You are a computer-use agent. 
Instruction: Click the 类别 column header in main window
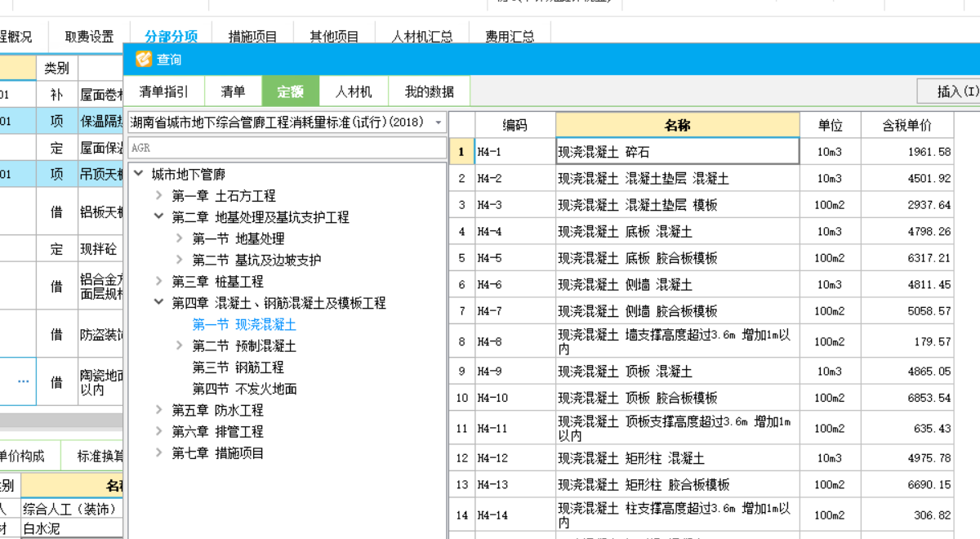click(x=56, y=68)
